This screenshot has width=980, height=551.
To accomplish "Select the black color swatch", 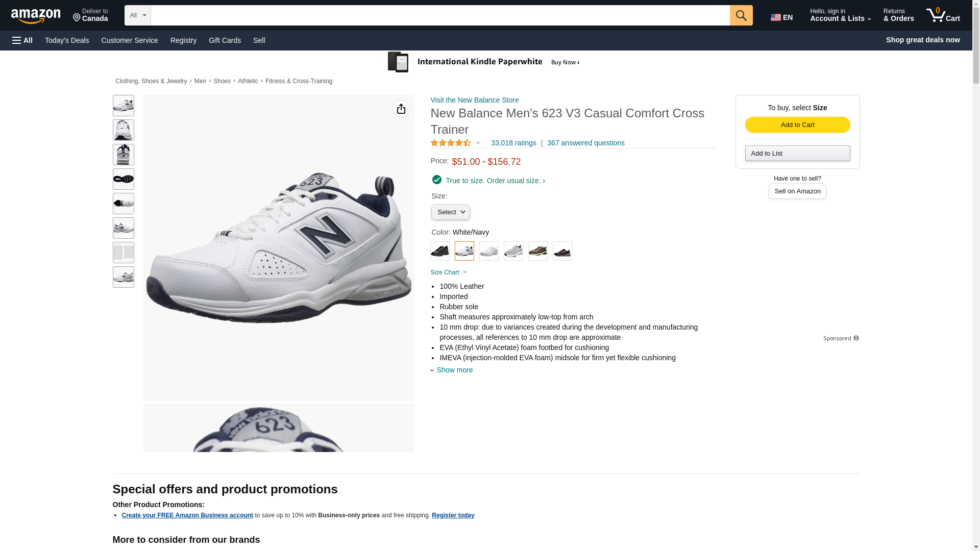I will point(439,251).
